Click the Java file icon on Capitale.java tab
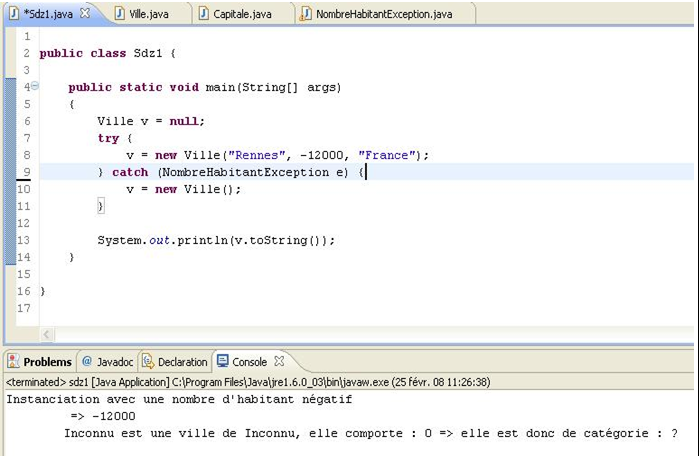Viewport: 699px width, 456px height. pos(203,13)
